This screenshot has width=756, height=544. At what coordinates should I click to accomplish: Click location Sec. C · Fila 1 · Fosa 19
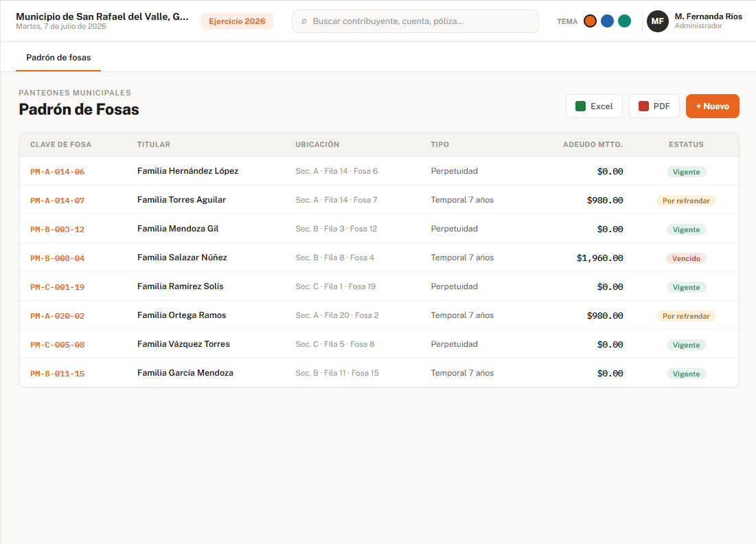tap(336, 286)
